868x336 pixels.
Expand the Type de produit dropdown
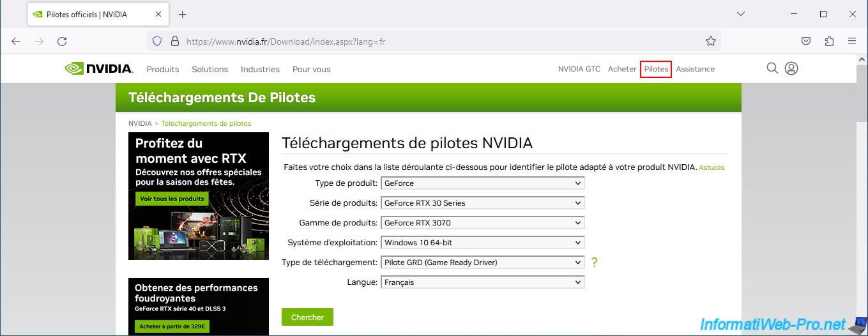point(482,183)
